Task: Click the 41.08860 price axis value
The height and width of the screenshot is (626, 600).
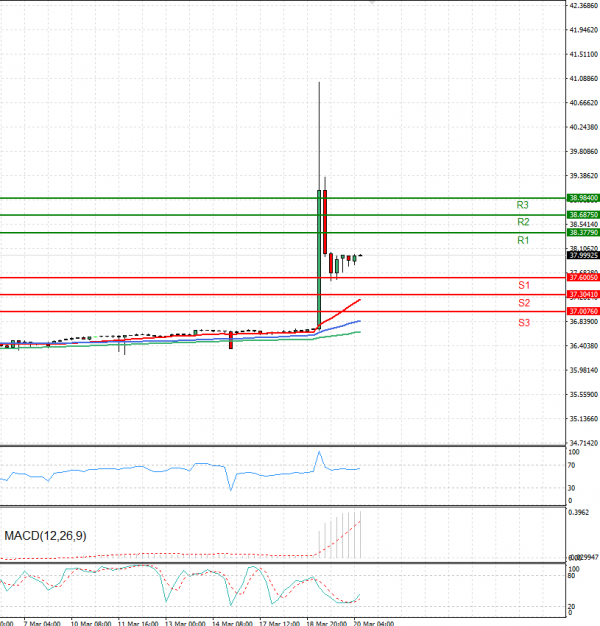Action: [583, 79]
